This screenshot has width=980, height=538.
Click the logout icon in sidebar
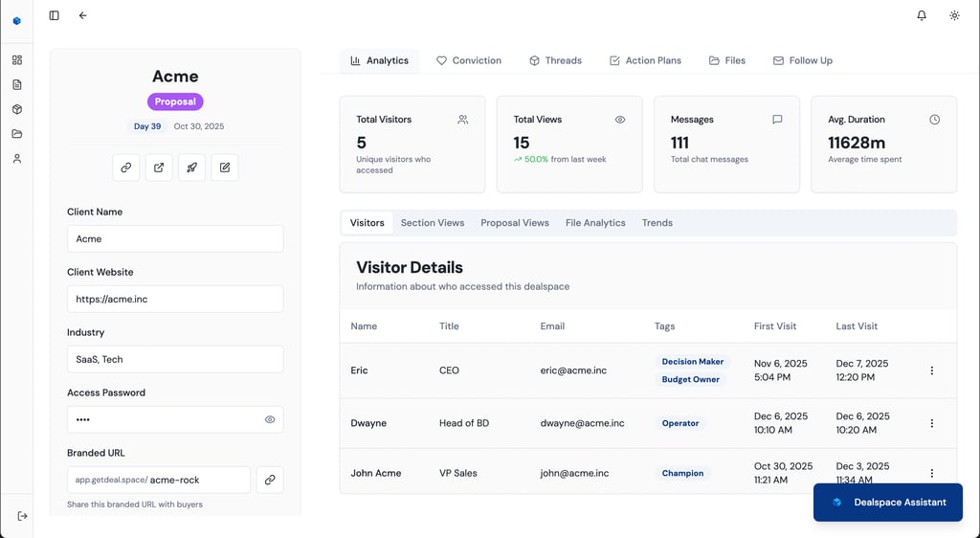(x=22, y=516)
